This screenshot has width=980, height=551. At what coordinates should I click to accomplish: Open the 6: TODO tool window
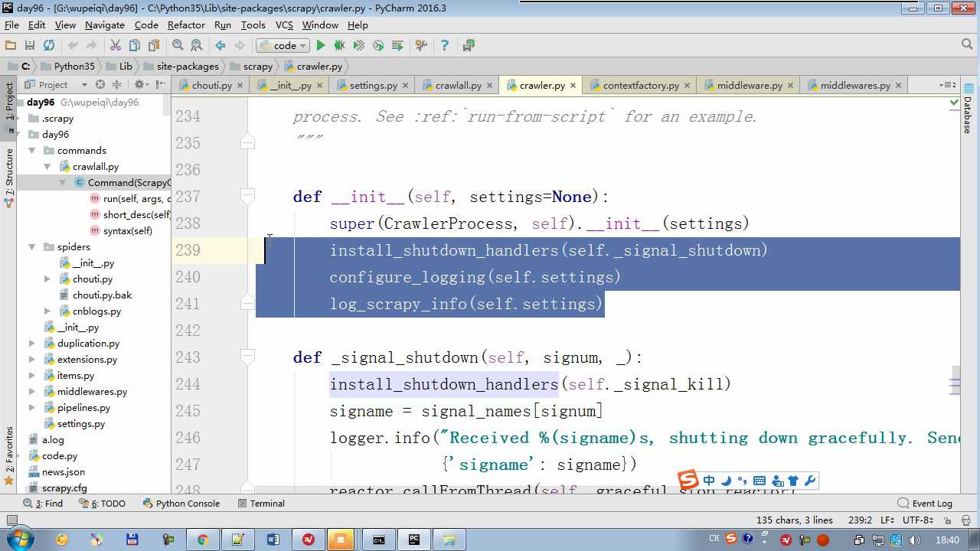click(x=102, y=504)
